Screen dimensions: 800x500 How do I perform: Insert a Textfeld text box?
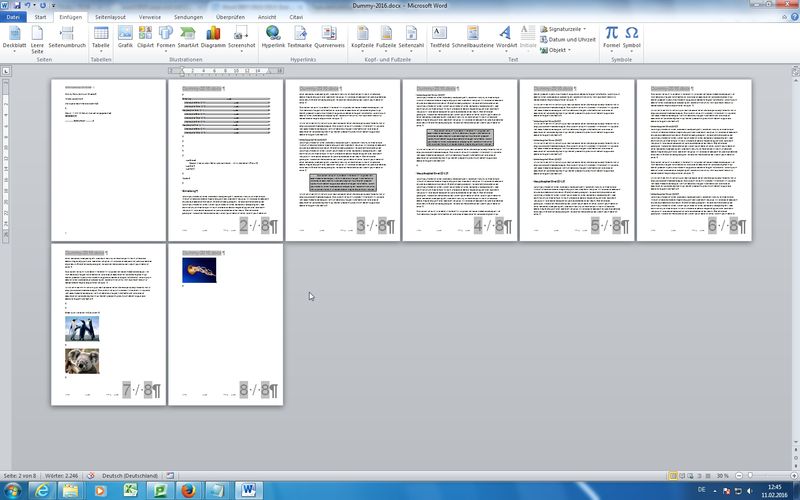(439, 38)
